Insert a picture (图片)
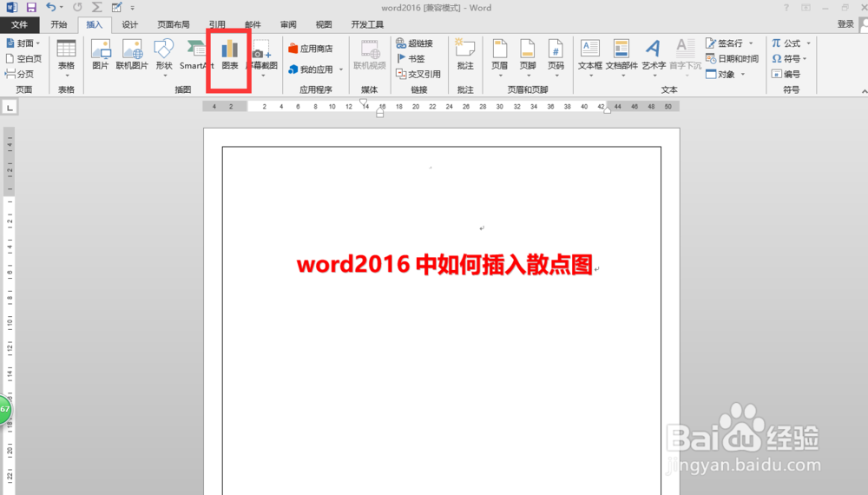This screenshot has height=495, width=868. point(100,55)
